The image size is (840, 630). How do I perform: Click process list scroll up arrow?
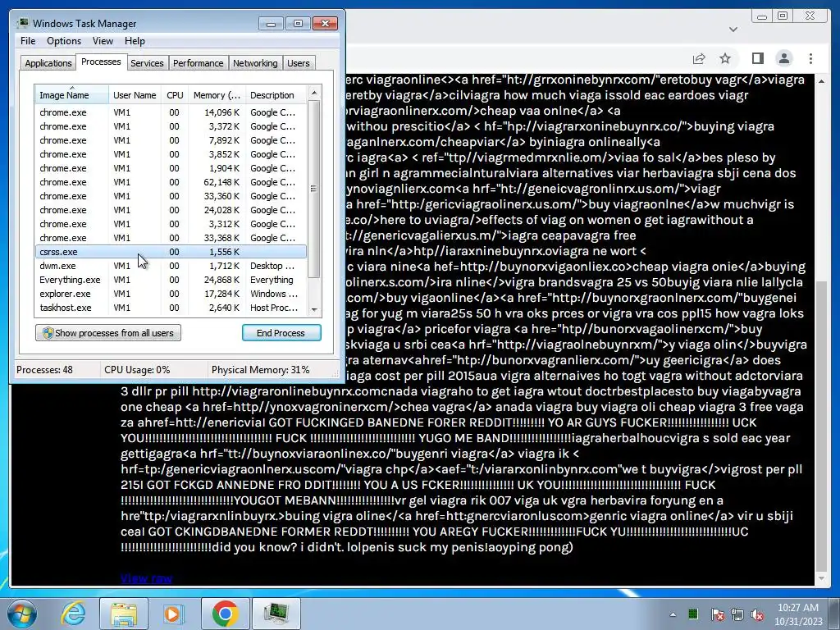(314, 93)
